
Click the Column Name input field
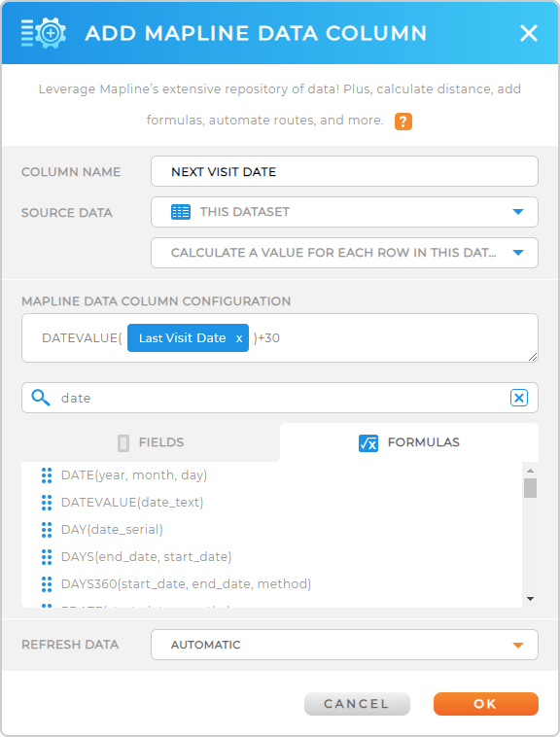(344, 171)
